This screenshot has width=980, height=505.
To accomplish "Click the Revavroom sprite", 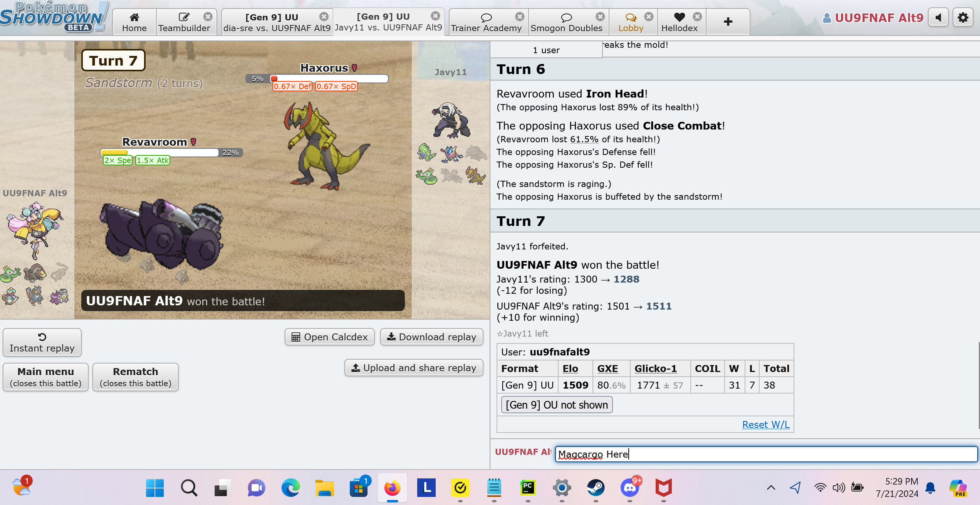I will (162, 234).
